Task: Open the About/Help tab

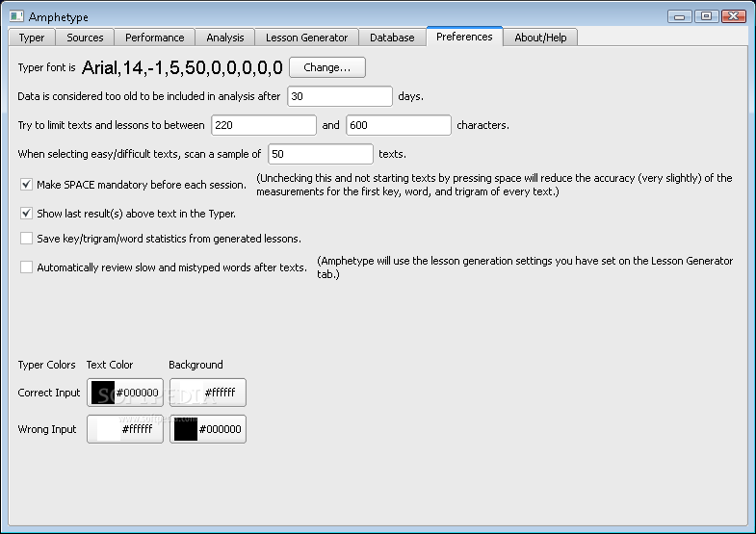Action: tap(540, 38)
